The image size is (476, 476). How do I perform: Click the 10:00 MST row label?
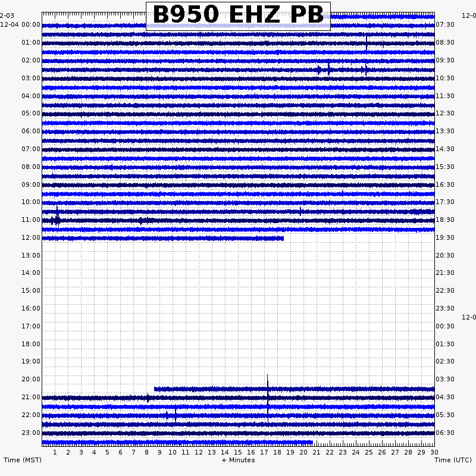tap(31, 202)
